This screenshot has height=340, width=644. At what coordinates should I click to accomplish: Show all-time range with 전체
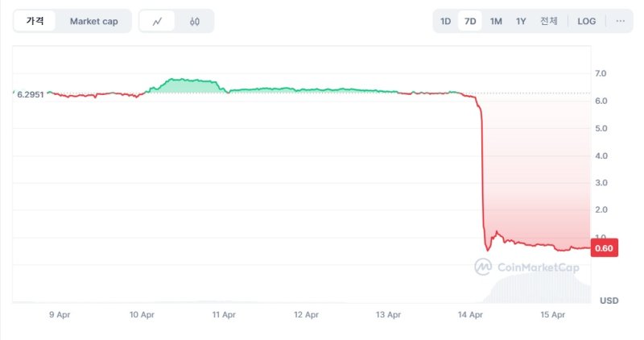548,21
